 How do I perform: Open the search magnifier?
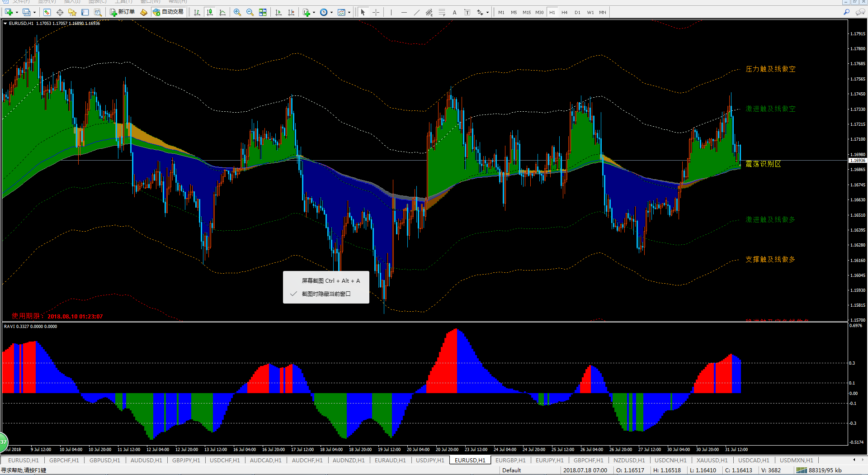pyautogui.click(x=846, y=12)
